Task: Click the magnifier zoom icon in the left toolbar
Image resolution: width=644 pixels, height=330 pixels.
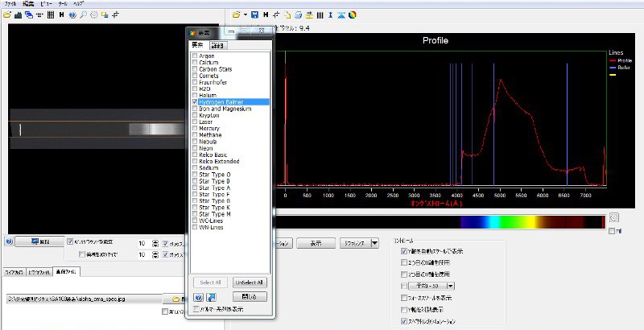Action: tap(83, 14)
